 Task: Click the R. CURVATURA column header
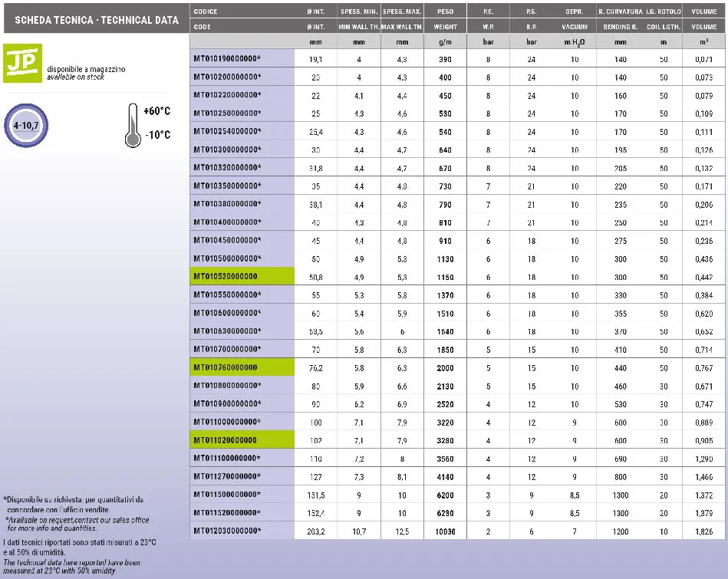(620, 12)
